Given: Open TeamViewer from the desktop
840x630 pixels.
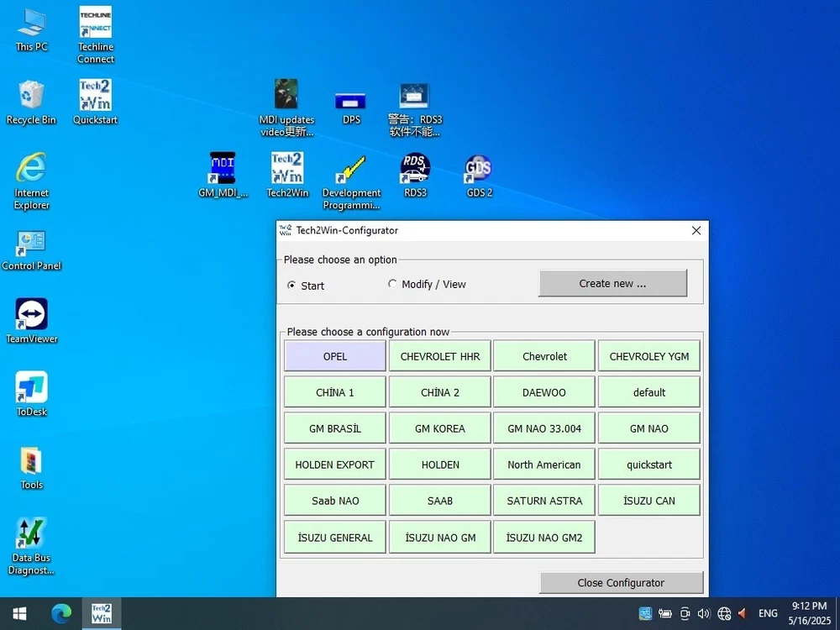Looking at the screenshot, I should pyautogui.click(x=31, y=316).
